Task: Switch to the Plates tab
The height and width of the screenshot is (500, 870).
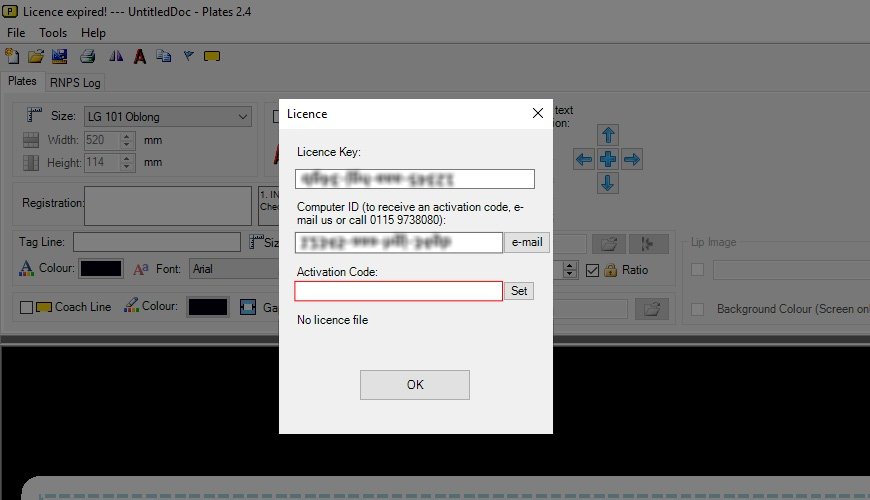Action: click(x=22, y=81)
